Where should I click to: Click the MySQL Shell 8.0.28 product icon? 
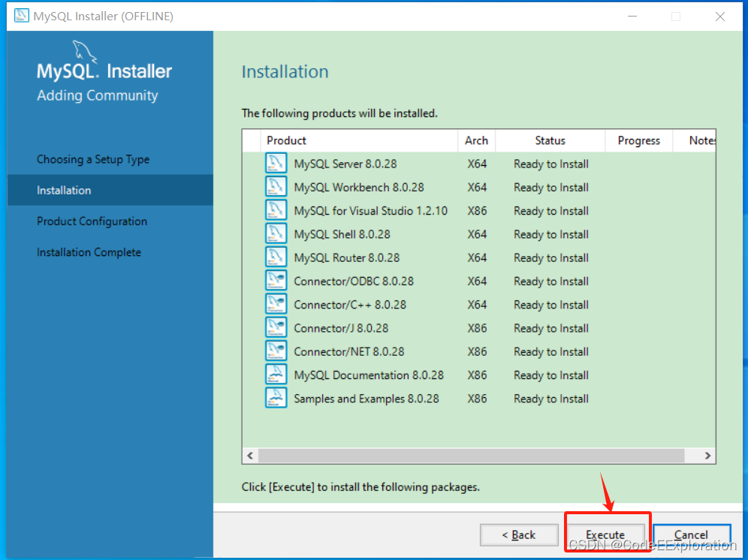276,233
